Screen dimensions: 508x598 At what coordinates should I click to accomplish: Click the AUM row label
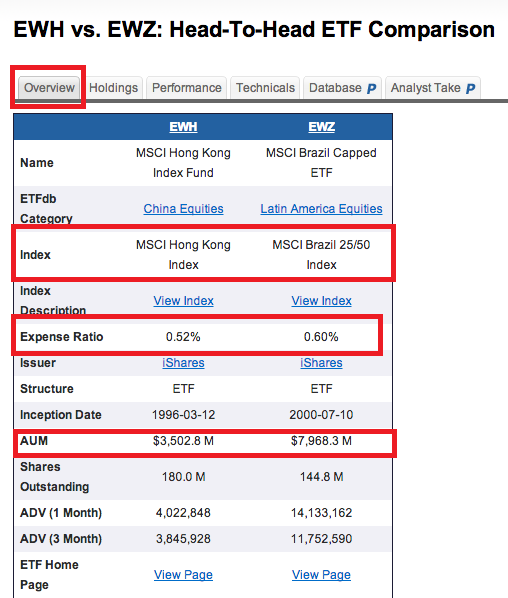[x=34, y=441]
